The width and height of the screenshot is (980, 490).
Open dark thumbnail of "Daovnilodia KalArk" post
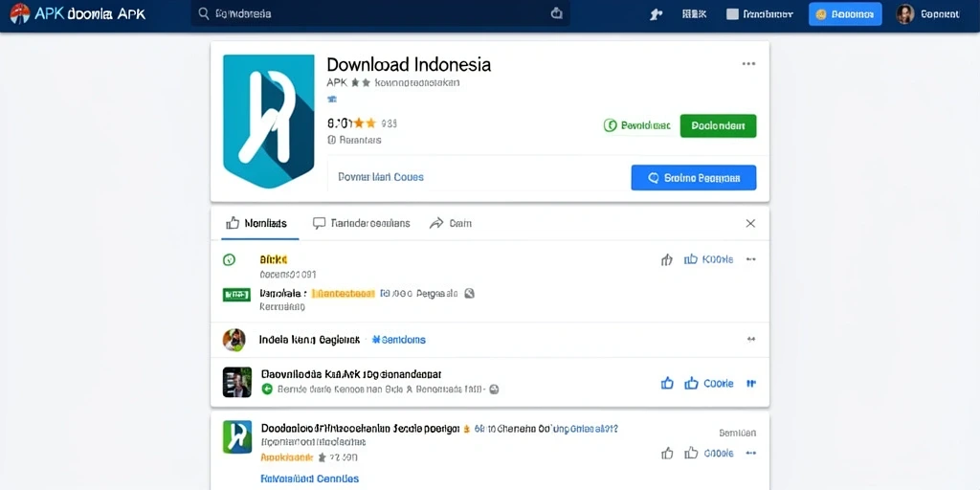[x=237, y=382]
